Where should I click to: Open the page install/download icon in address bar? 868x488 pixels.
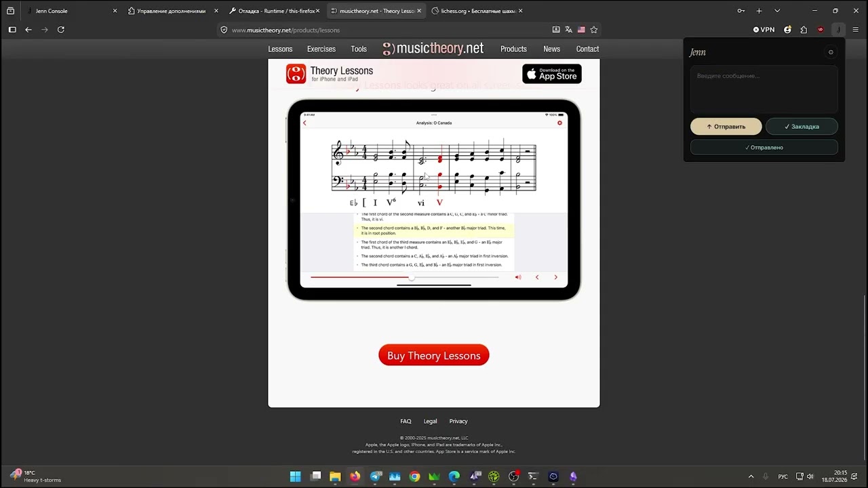(556, 30)
